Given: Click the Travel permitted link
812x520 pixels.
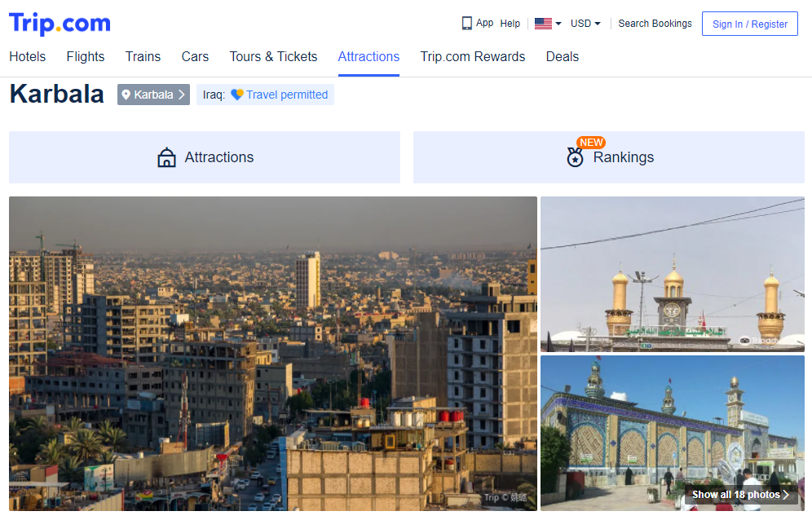Looking at the screenshot, I should point(287,95).
